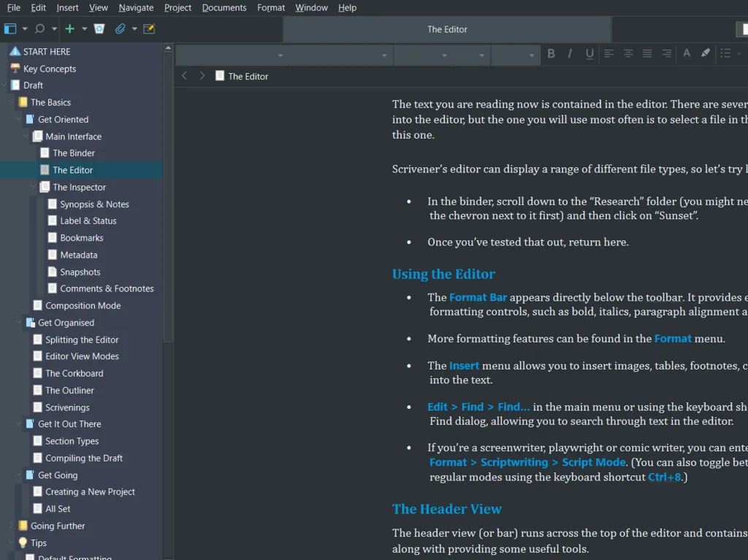Viewport: 748px width, 560px height.
Task: Click the highlighter pen icon
Action: click(705, 53)
